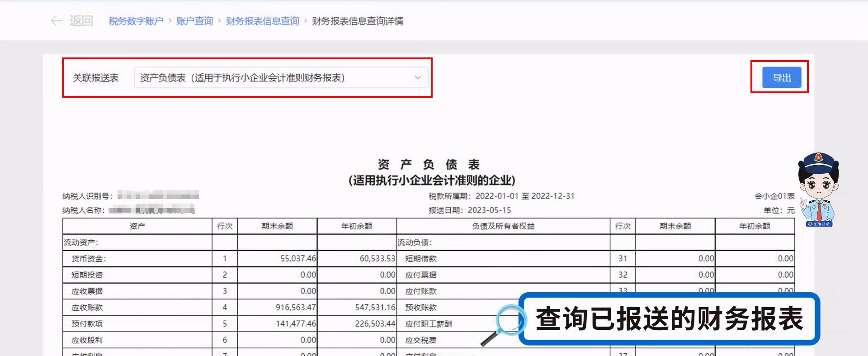Viewport: 868px width, 356px height.
Task: Click the 征纳互动 label under the mascot
Action: click(819, 224)
